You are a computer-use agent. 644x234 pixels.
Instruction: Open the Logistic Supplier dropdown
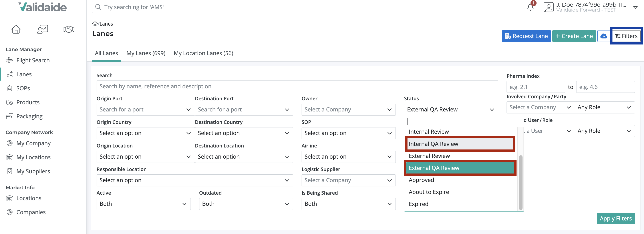click(348, 180)
